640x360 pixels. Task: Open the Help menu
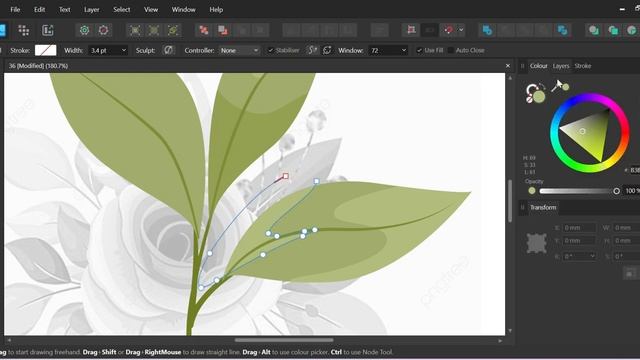(x=216, y=9)
